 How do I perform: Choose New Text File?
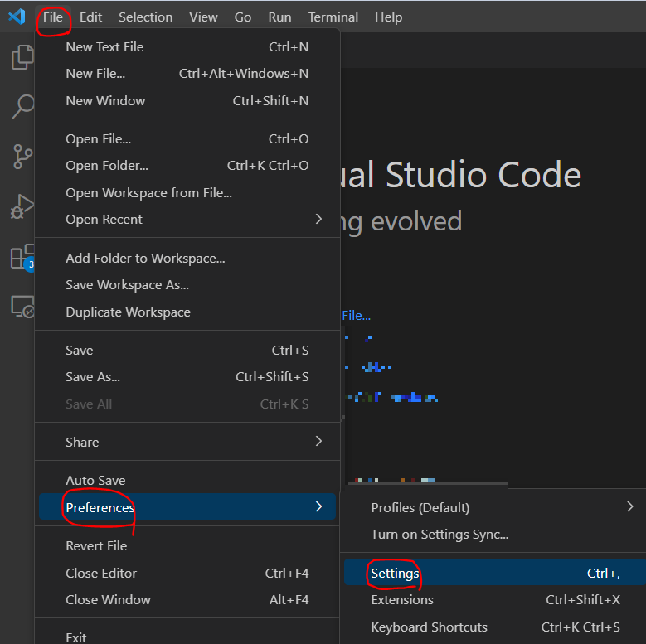click(187, 47)
